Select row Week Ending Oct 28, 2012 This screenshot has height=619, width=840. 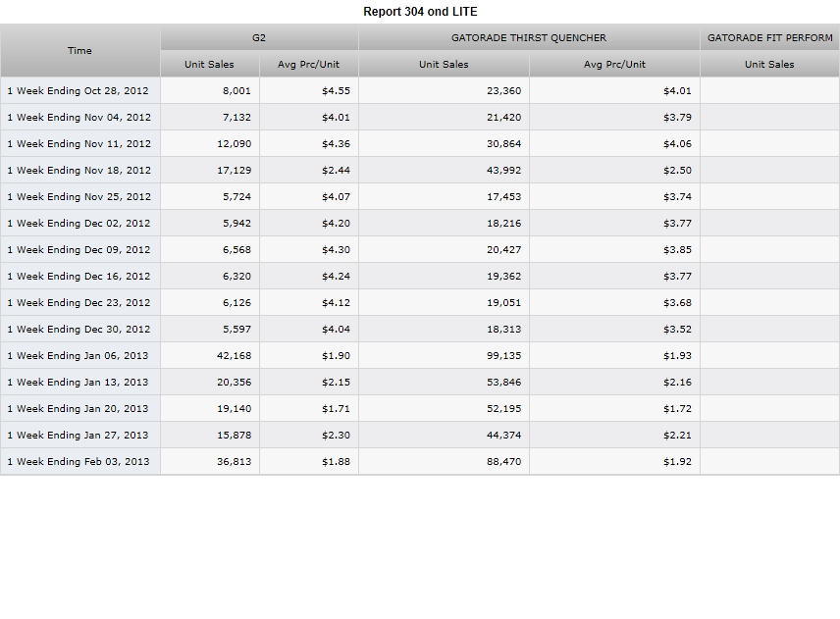click(420, 90)
